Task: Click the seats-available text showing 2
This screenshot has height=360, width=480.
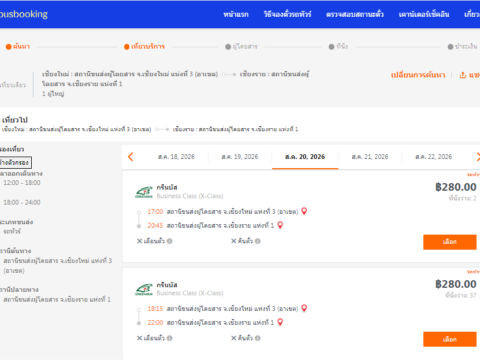Action: click(462, 198)
